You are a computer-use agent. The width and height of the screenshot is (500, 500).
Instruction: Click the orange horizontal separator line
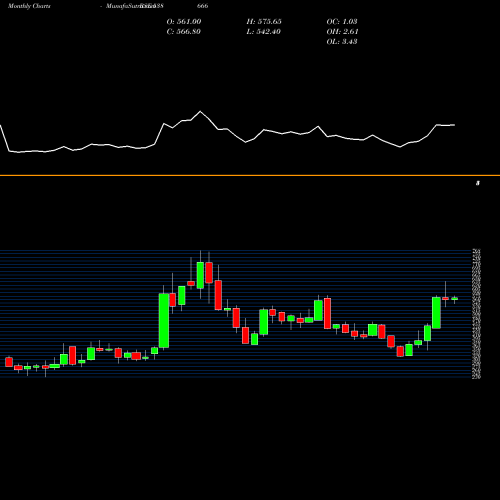pos(250,175)
